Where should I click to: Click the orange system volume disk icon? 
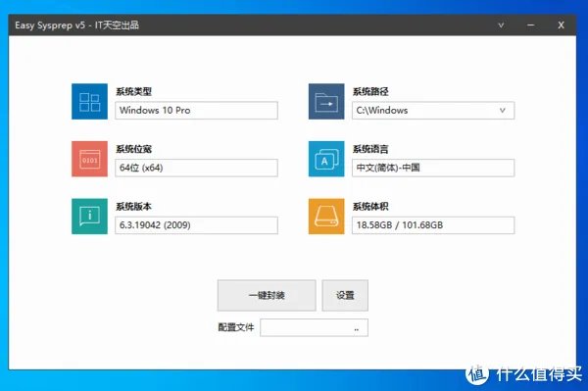[326, 217]
